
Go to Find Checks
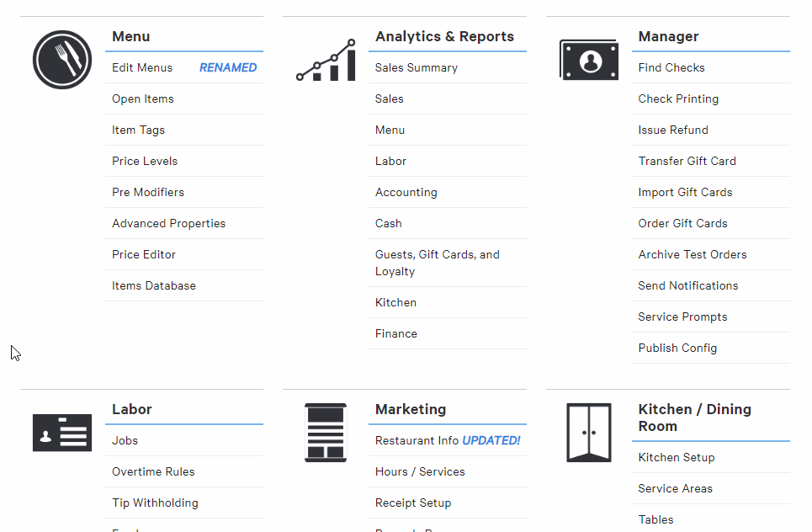coord(671,68)
